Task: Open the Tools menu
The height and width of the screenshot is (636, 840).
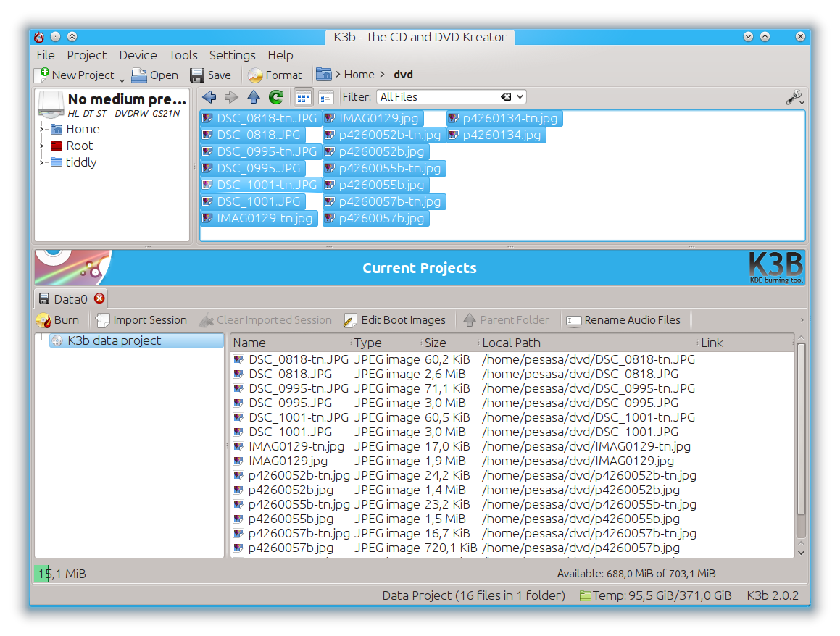Action: [x=183, y=55]
